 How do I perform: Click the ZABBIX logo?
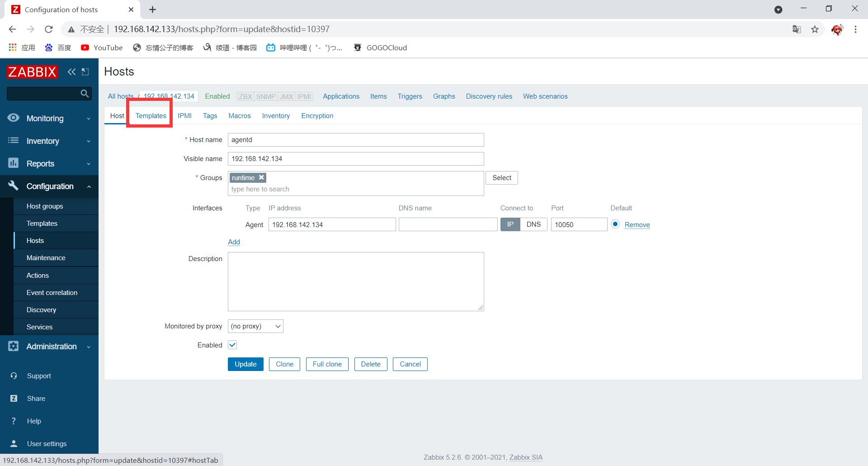32,71
